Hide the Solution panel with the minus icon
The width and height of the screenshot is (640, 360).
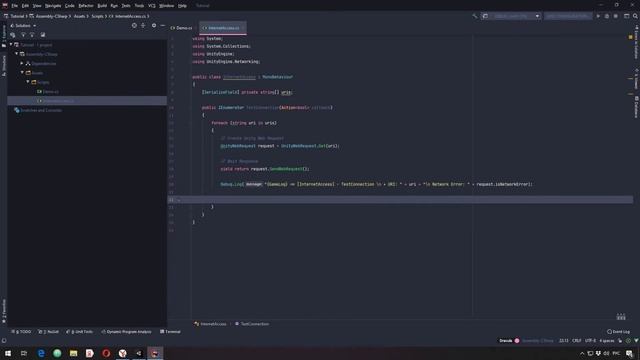162,25
